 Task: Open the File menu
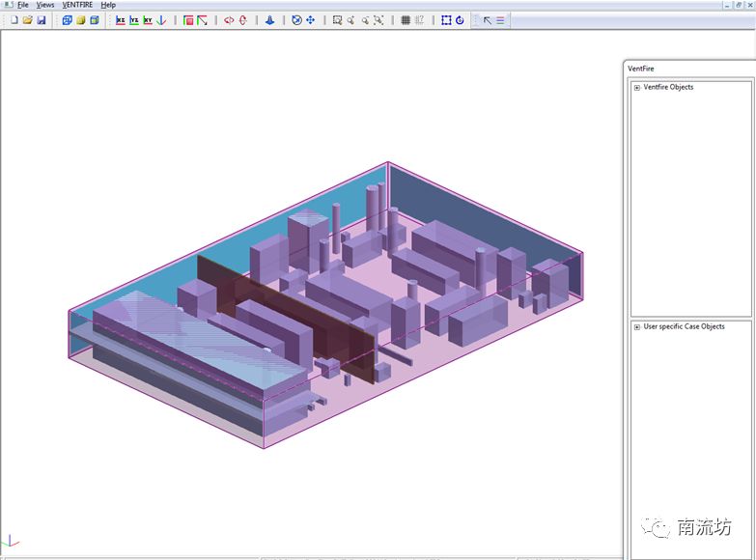point(22,5)
